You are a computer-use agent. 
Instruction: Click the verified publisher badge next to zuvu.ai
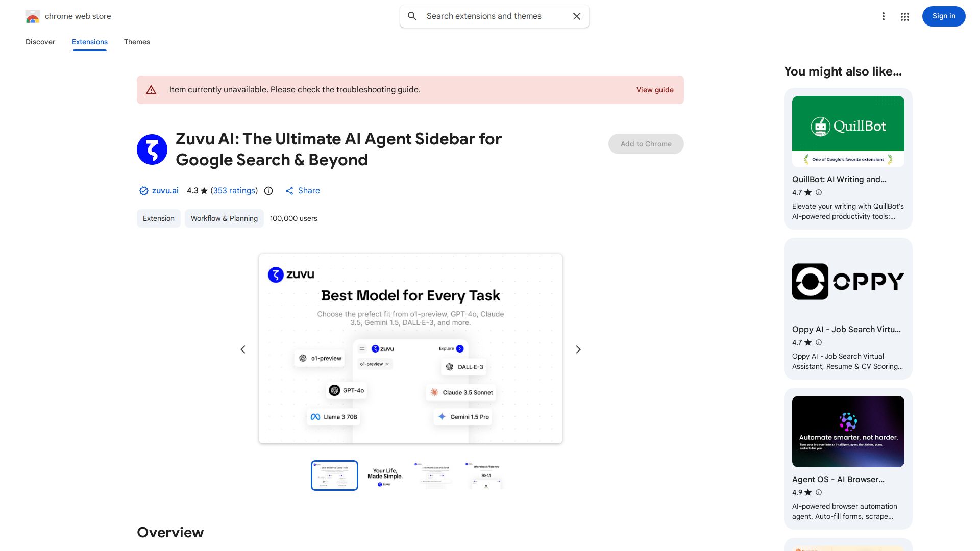tap(144, 190)
